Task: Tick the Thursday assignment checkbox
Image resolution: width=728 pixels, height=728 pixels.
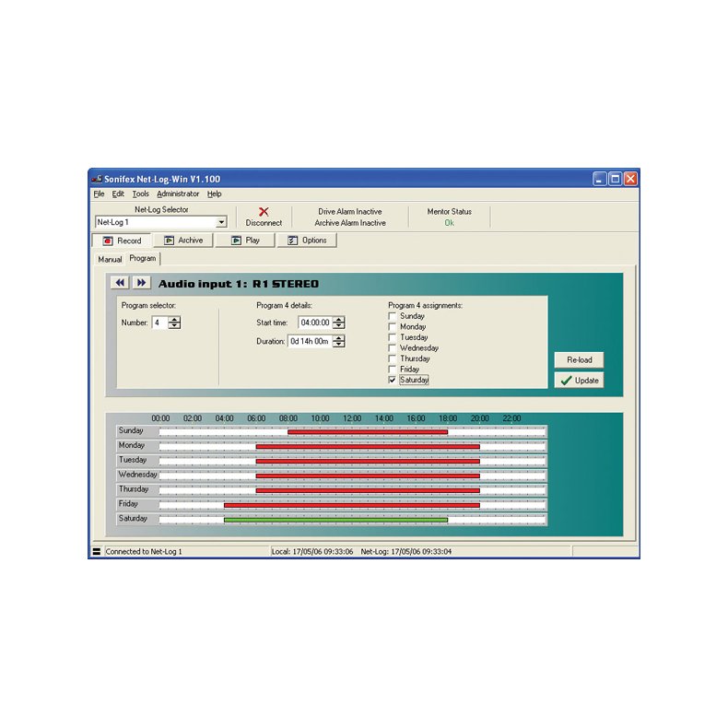Action: [x=393, y=358]
